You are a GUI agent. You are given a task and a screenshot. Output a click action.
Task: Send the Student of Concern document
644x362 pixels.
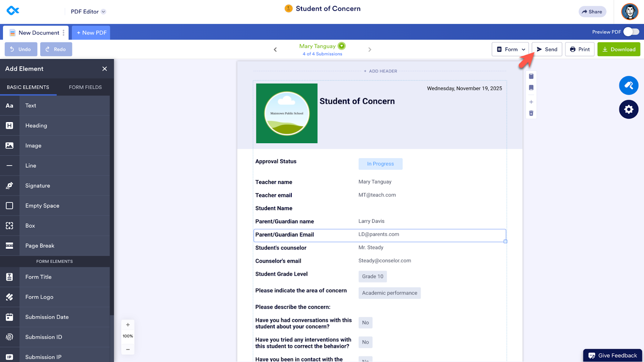[x=547, y=49]
